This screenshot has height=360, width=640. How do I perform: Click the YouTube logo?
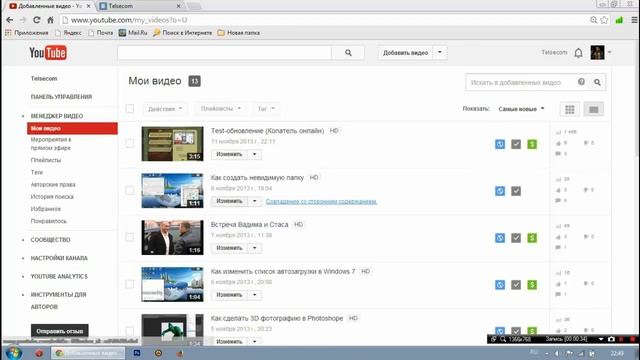pos(48,53)
